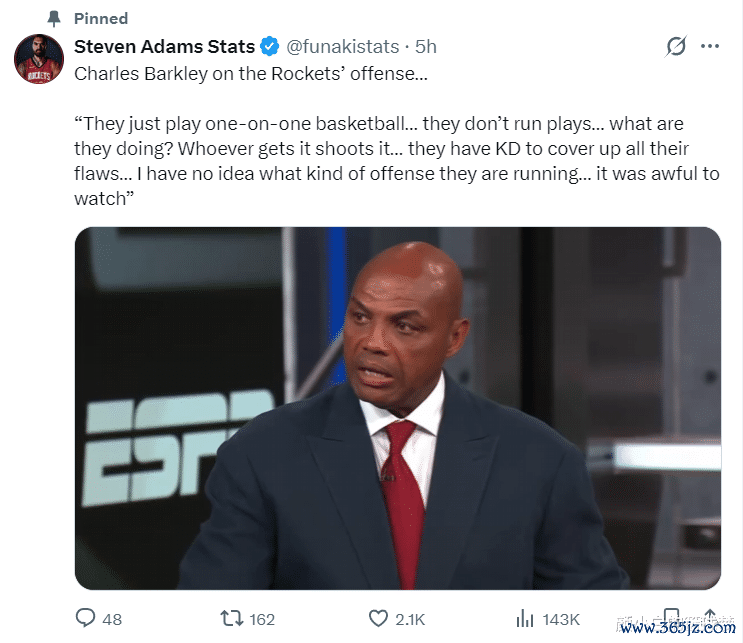
Task: Open the Steven Adams Stats display name
Action: (x=165, y=47)
